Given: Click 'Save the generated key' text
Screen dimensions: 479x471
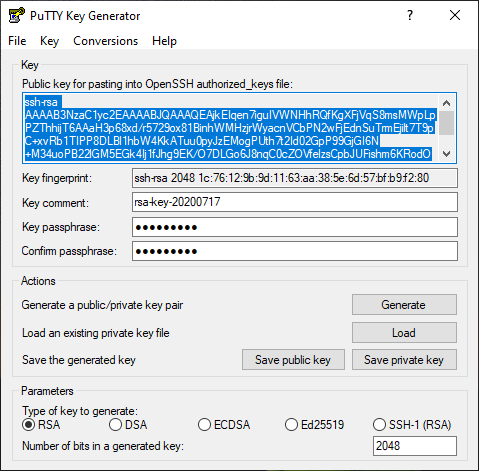Looking at the screenshot, I should (79, 360).
